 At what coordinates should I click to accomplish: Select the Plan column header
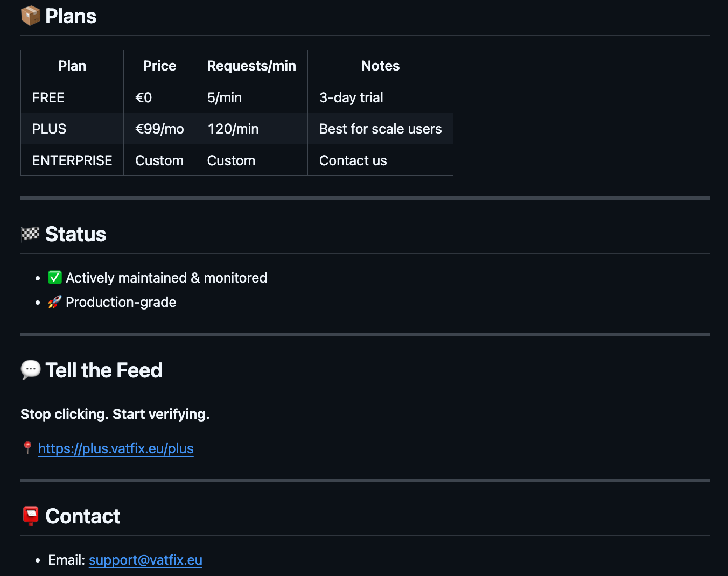[x=72, y=65]
